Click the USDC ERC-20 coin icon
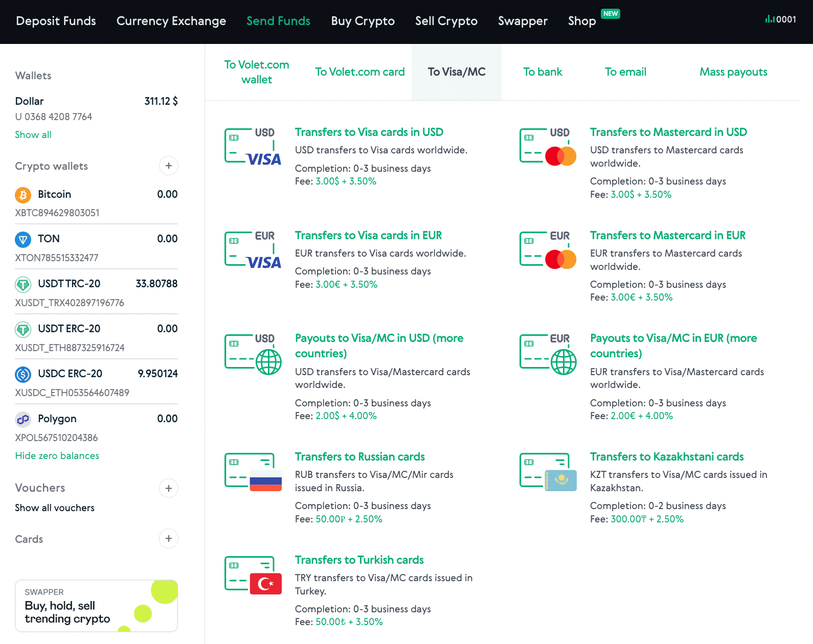Image resolution: width=813 pixels, height=644 pixels. tap(23, 374)
